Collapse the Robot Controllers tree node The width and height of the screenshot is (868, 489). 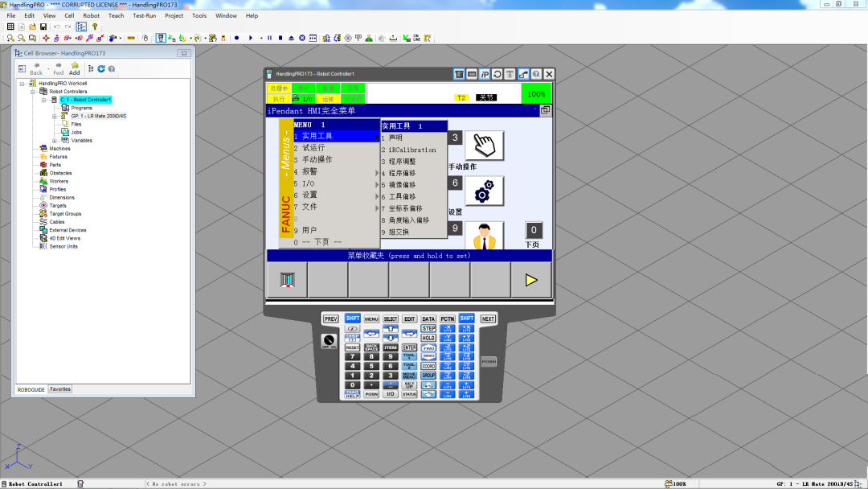33,92
